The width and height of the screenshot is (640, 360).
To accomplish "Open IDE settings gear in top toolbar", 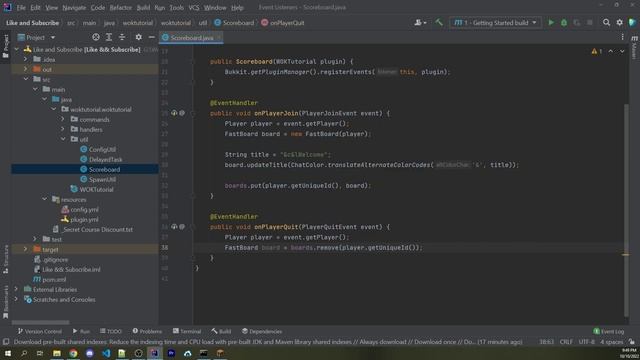I will 620,23.
